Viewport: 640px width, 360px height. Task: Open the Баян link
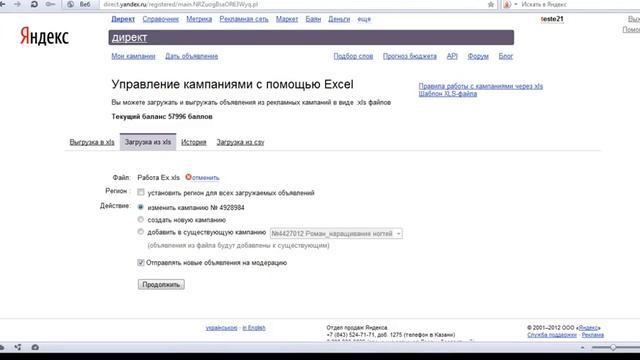tap(313, 19)
